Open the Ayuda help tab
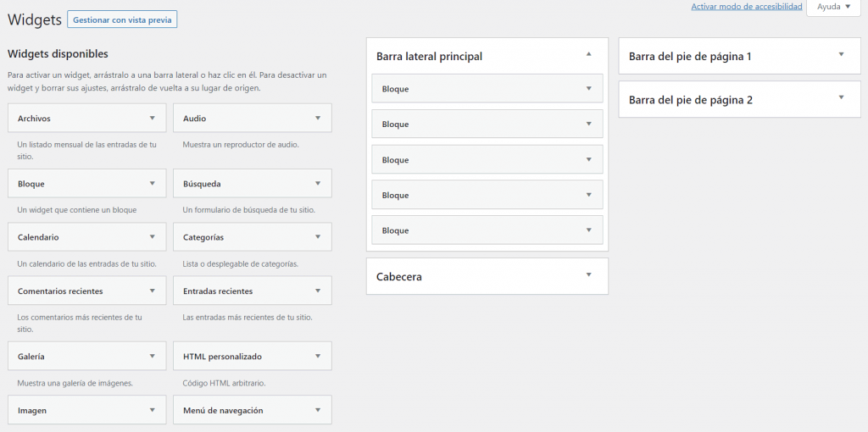 (834, 7)
